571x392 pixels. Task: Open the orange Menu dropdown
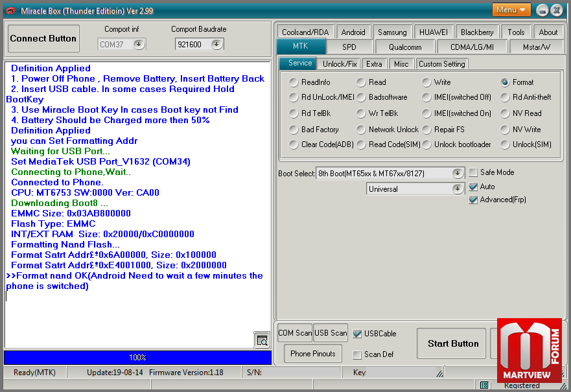[511, 10]
